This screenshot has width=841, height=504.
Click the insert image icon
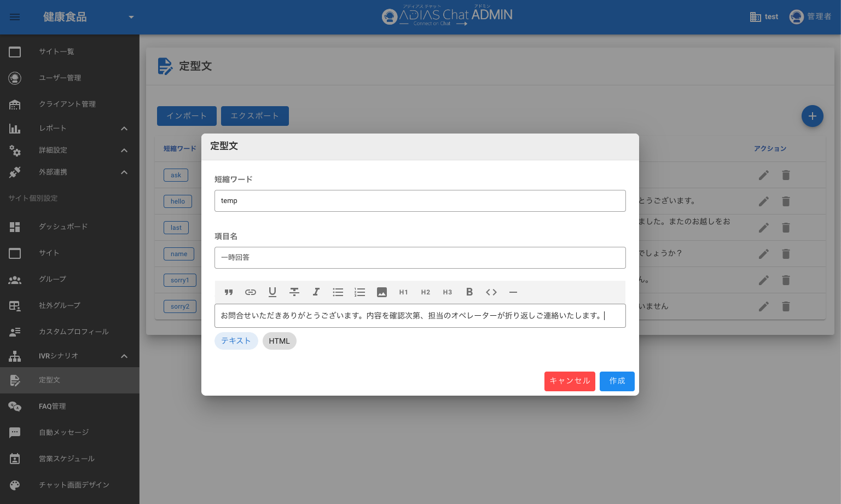382,292
